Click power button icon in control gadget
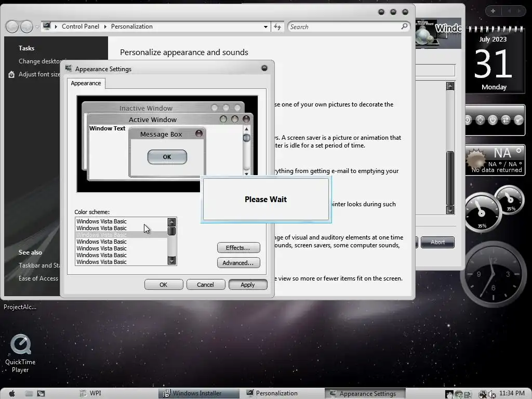This screenshot has height=399, width=532. click(x=493, y=119)
